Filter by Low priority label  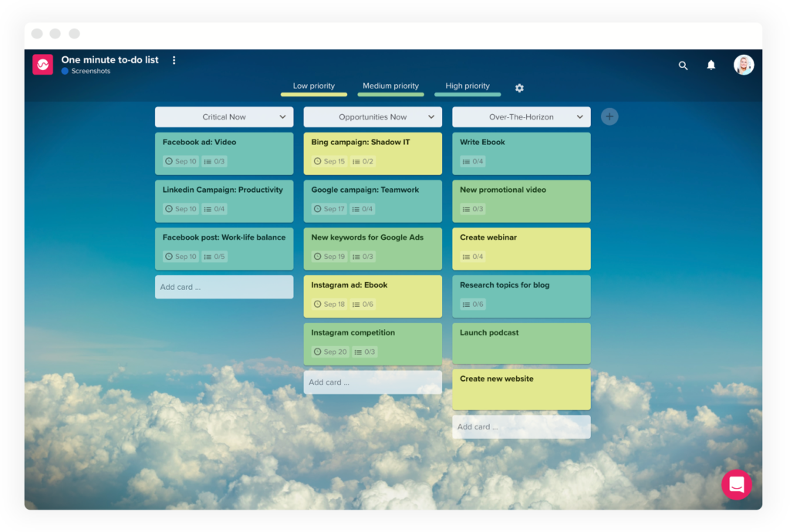point(314,86)
